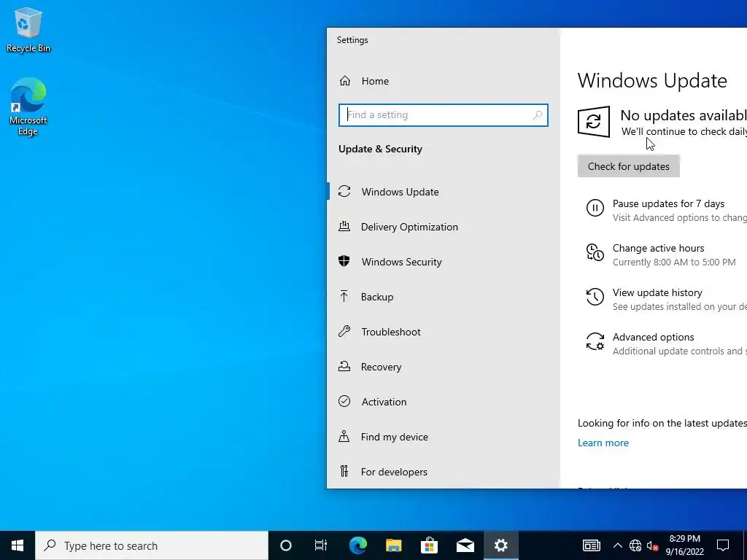Screen dimensions: 747x560
Task: Click the Find my device person icon
Action: pos(344,436)
